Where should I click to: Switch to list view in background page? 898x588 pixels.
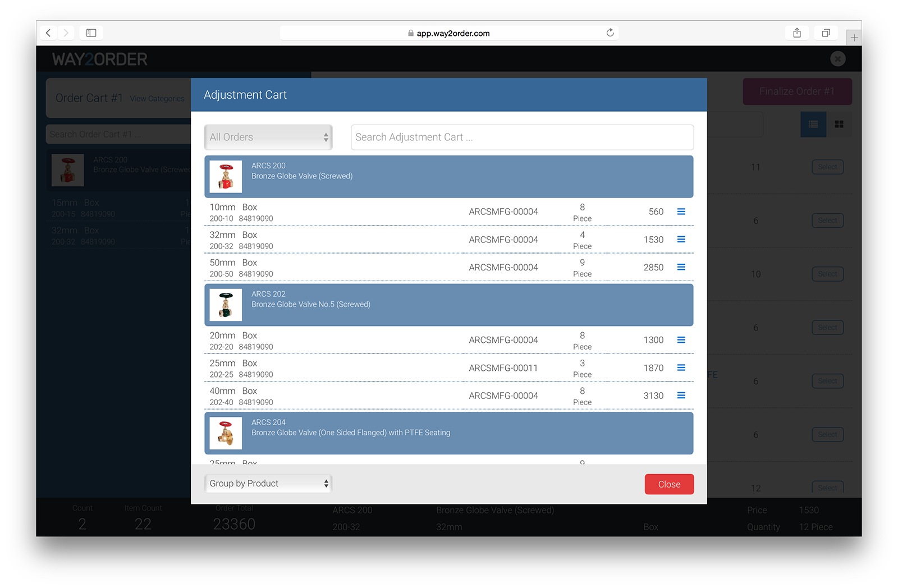(813, 125)
